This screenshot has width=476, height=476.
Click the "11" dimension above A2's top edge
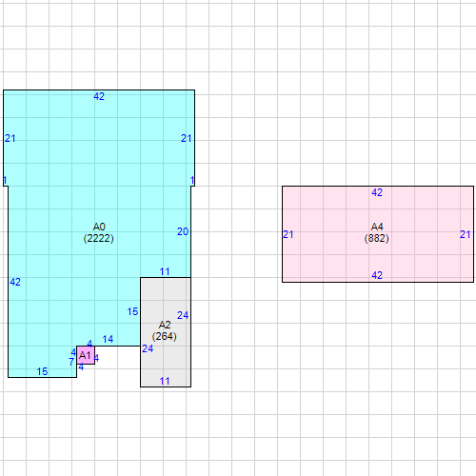[x=165, y=271]
